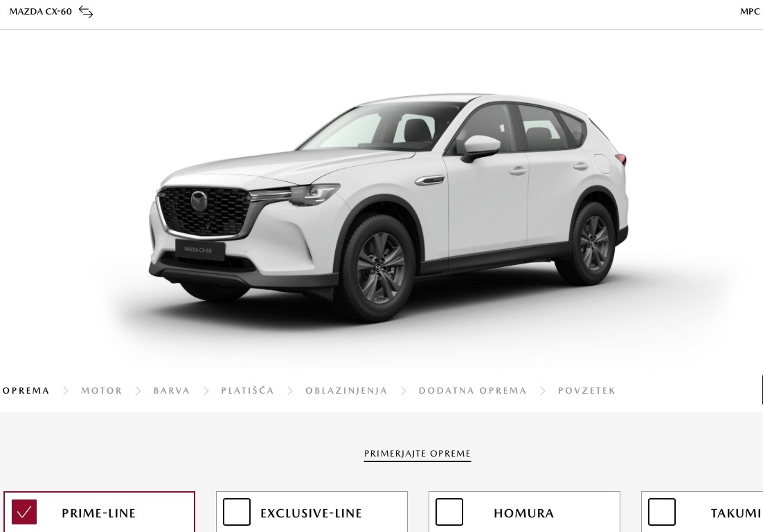Click the chevron after OPREMA

pos(65,390)
